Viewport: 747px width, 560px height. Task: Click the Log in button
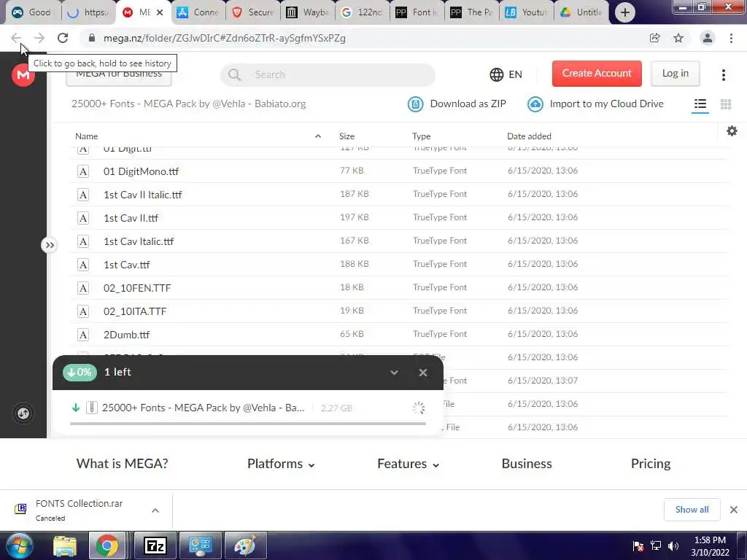pyautogui.click(x=675, y=74)
